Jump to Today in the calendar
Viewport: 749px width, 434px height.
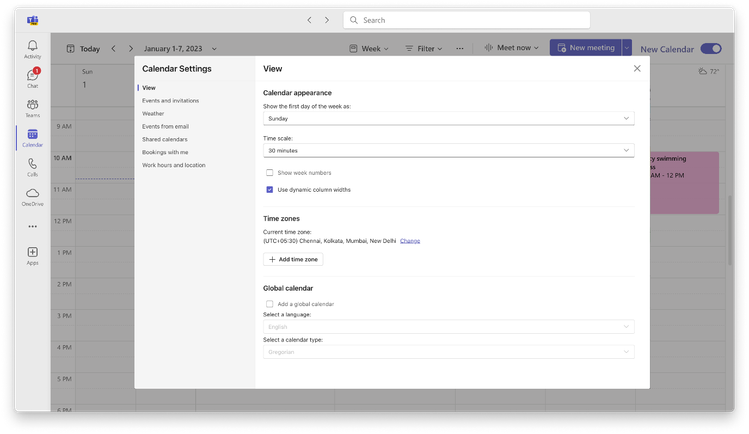(83, 49)
